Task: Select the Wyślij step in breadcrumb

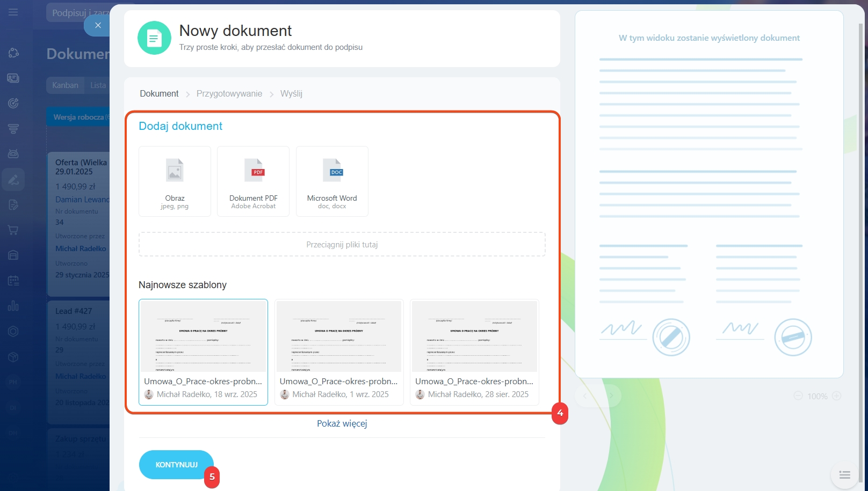Action: coord(291,93)
